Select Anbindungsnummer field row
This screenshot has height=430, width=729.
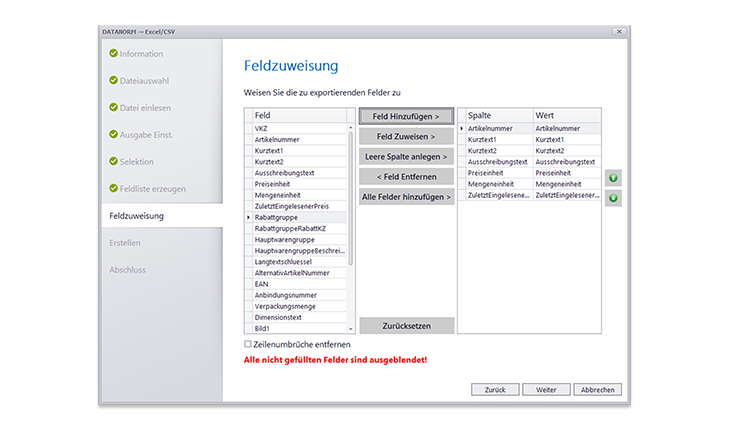coord(299,295)
